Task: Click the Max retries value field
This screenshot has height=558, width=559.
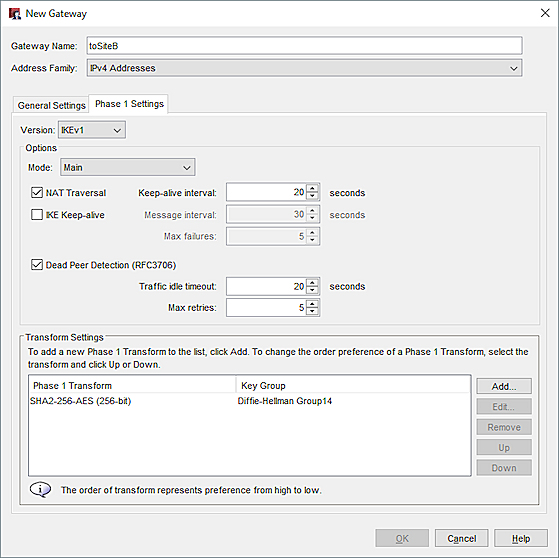Action: (266, 307)
